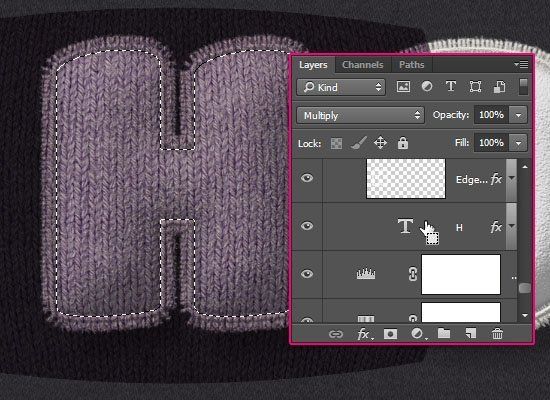Add a layer style via fx button
This screenshot has height=400, width=550.
(x=364, y=334)
